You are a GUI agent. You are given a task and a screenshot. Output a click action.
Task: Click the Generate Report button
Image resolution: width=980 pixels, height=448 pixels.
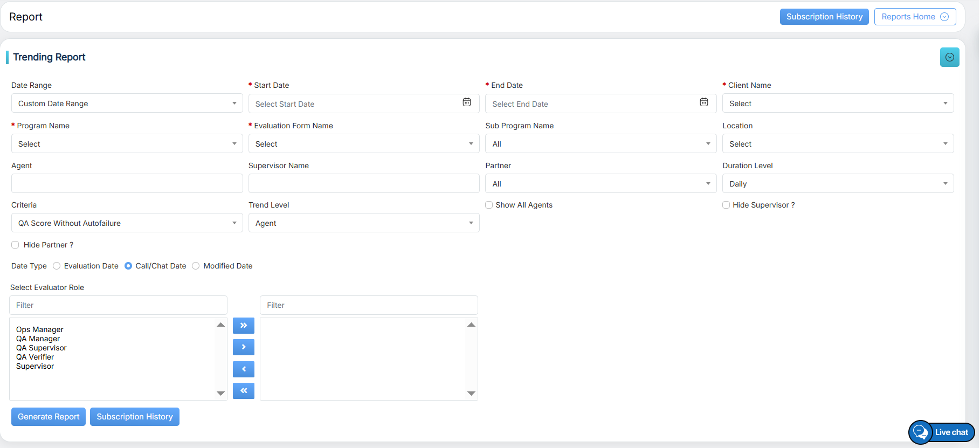pos(49,417)
